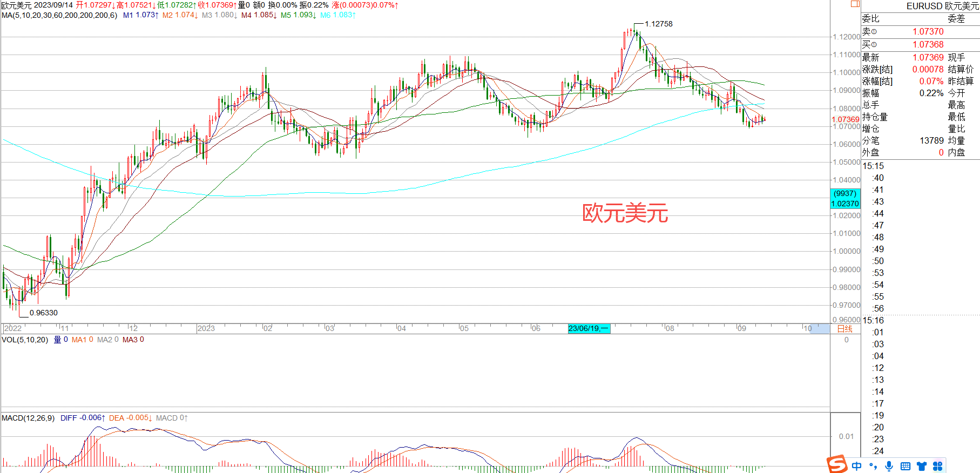Click the 外盘 label
This screenshot has height=473, width=980.
click(x=870, y=152)
